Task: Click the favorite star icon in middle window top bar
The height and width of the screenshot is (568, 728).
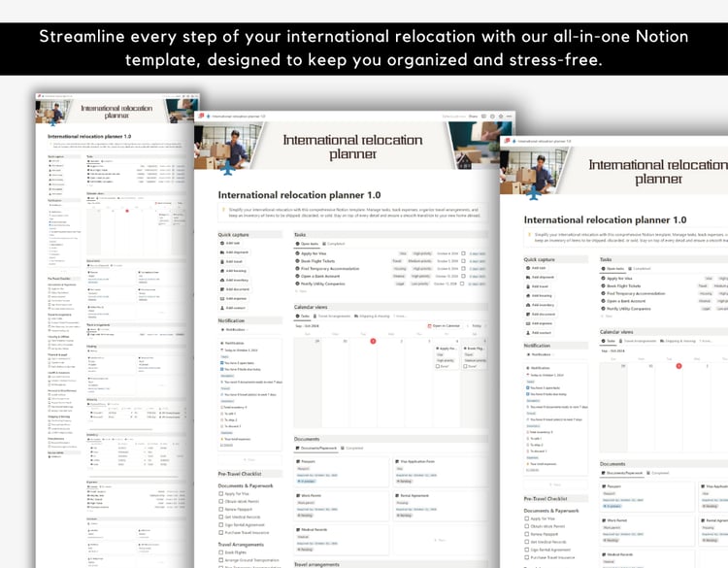Action: point(501,117)
